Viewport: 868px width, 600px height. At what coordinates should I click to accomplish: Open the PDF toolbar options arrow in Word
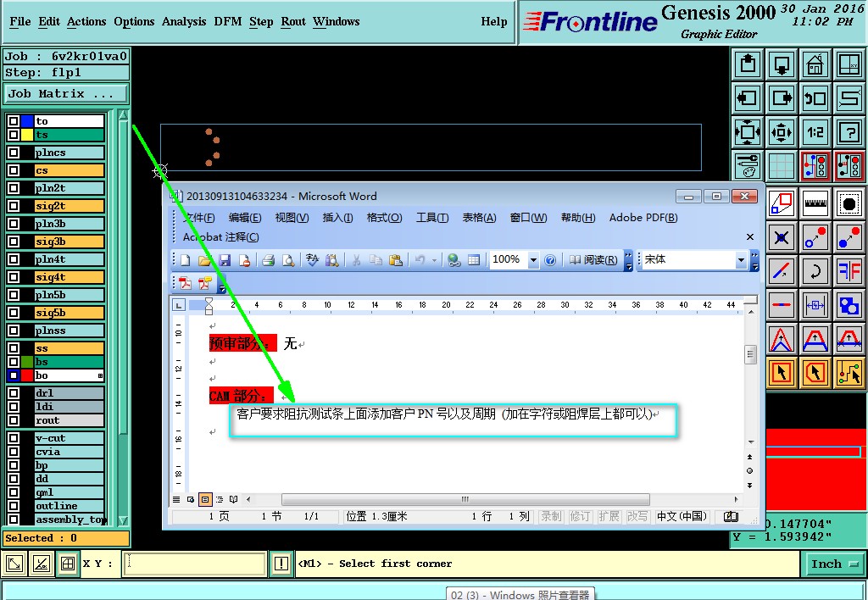click(x=222, y=286)
